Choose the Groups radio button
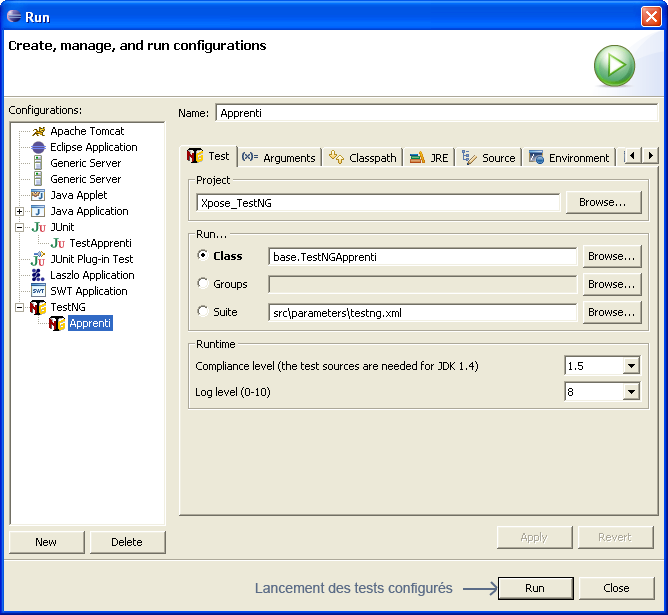The height and width of the screenshot is (615, 668). coord(204,284)
